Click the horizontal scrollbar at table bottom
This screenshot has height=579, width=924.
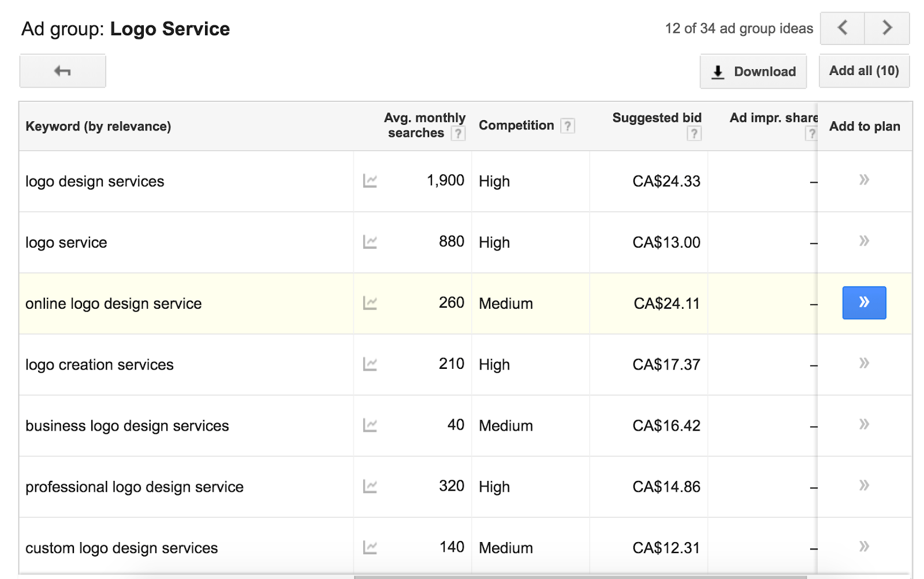580,576
